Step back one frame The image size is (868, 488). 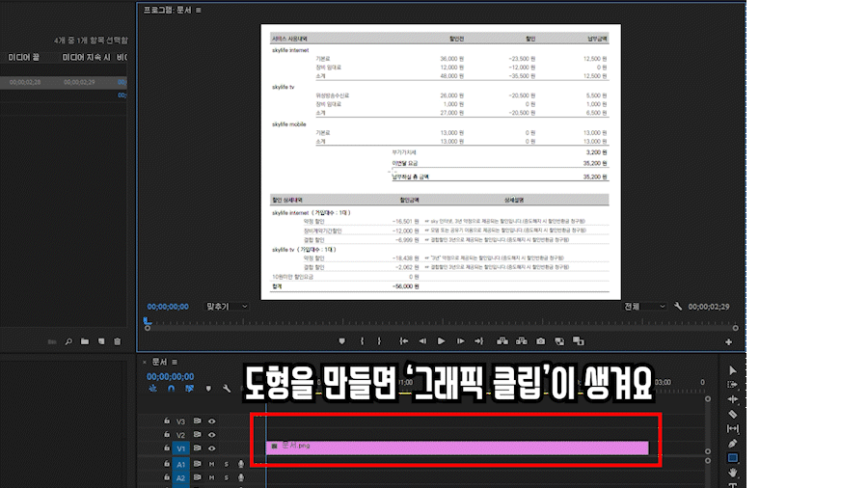tap(422, 341)
